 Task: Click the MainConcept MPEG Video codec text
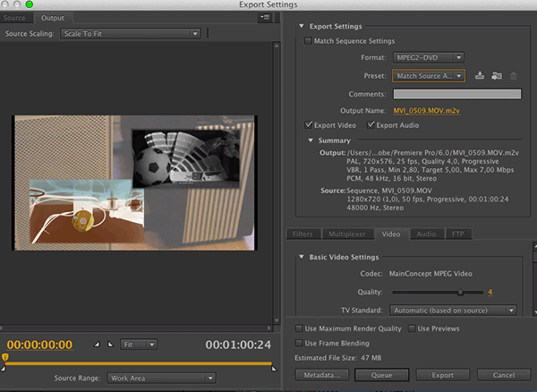tap(430, 274)
